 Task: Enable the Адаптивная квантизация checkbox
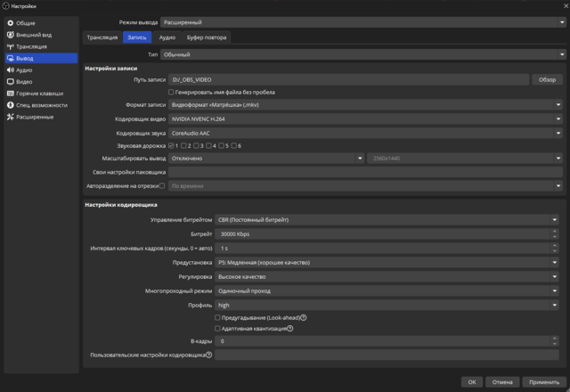click(218, 328)
